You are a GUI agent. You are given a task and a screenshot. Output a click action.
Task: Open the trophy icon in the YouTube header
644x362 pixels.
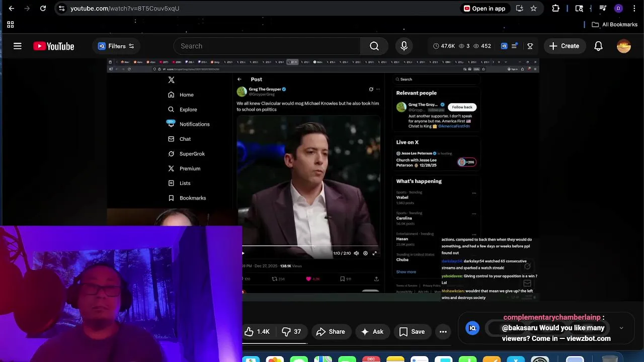(x=530, y=46)
